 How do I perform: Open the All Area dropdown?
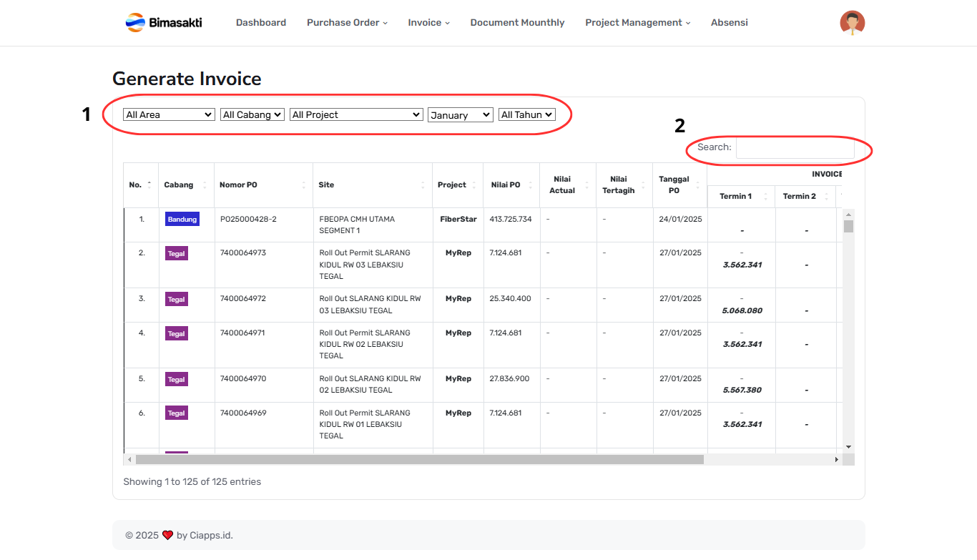click(169, 114)
